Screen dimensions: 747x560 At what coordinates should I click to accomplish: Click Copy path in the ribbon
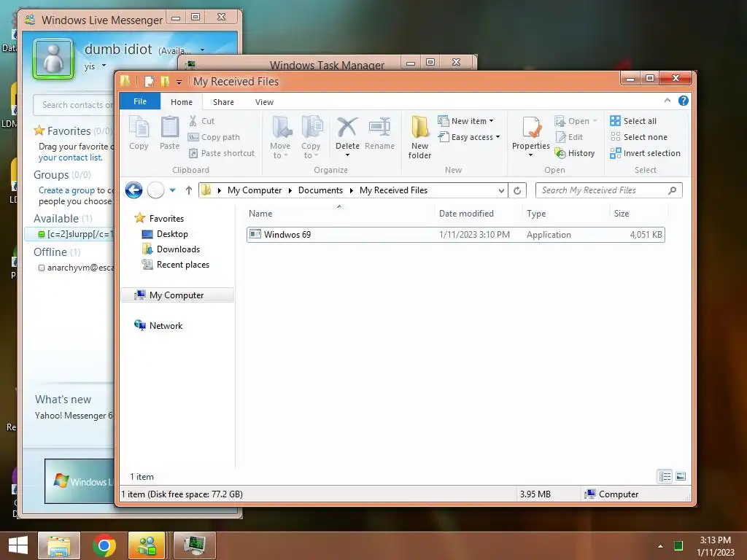tap(214, 137)
